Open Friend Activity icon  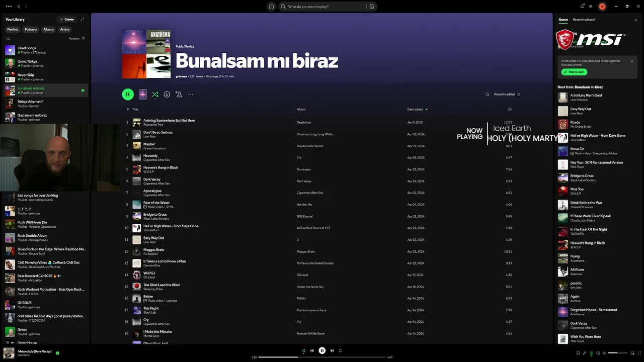[x=591, y=7]
